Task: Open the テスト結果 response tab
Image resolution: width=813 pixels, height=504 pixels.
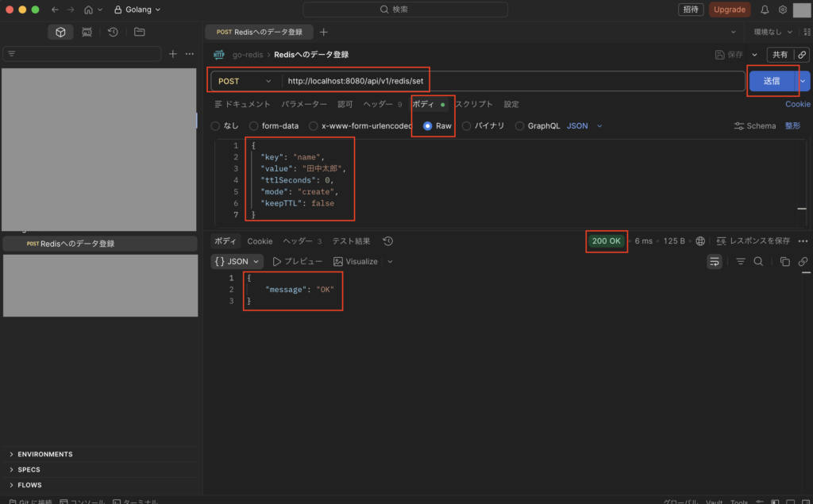Action: (351, 241)
